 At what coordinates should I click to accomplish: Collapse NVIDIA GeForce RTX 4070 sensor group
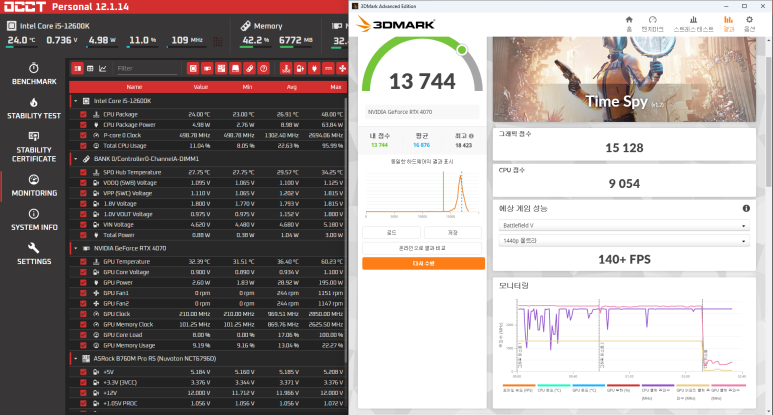click(75, 248)
